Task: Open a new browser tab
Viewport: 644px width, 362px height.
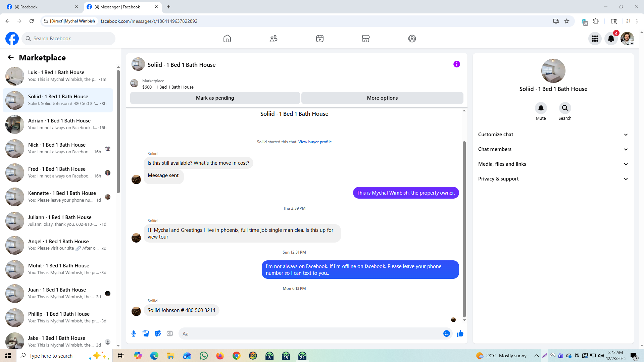Action: point(168,7)
